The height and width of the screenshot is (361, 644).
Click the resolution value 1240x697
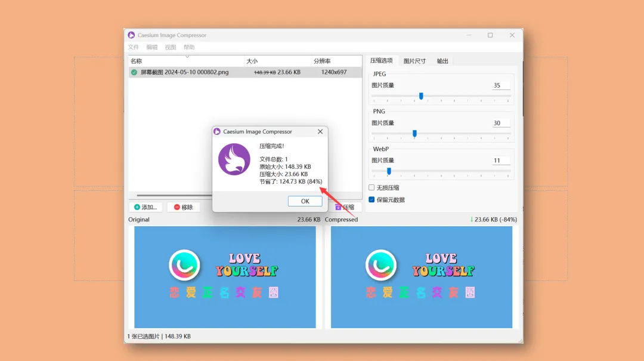coord(334,72)
